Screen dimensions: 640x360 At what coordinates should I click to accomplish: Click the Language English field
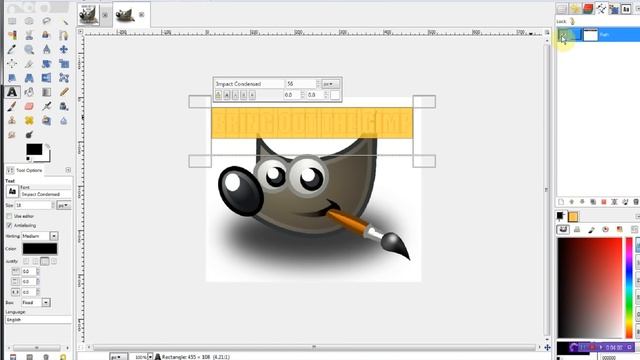pos(38,320)
